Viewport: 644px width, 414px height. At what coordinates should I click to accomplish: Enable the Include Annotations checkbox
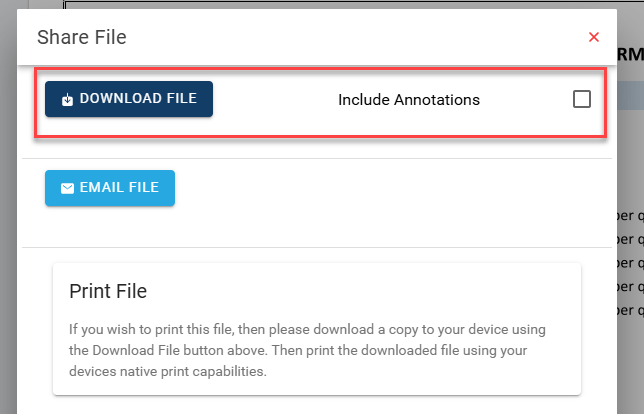coord(582,99)
